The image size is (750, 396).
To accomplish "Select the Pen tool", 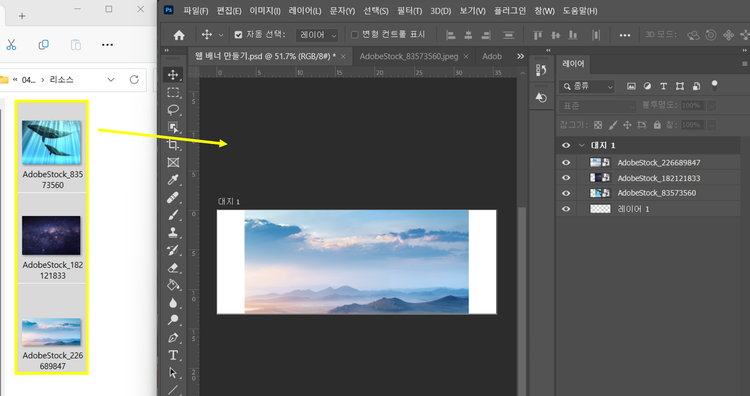I will (173, 338).
